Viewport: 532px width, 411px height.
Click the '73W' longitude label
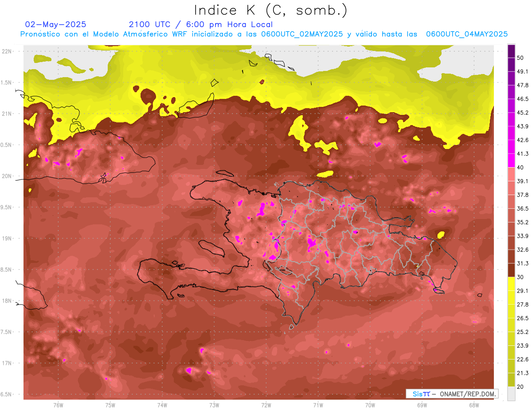pyautogui.click(x=214, y=405)
